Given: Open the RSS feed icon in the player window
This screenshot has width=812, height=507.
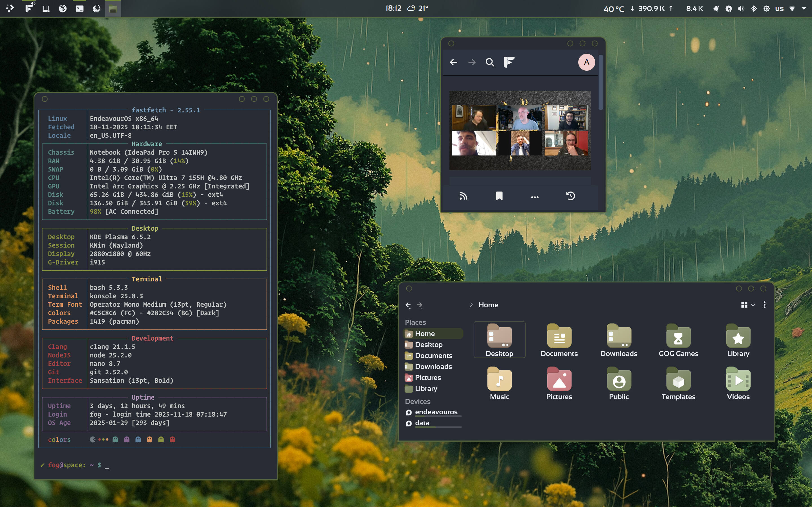Looking at the screenshot, I should (x=464, y=196).
